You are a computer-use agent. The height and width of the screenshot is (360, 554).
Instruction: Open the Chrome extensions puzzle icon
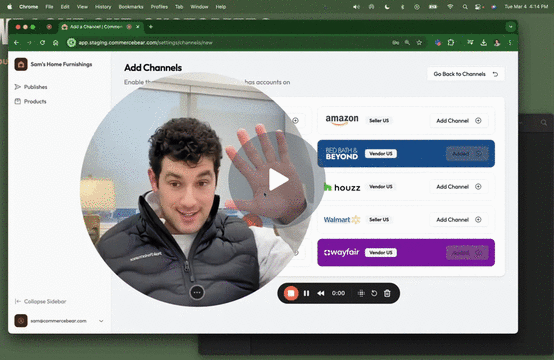coord(451,43)
